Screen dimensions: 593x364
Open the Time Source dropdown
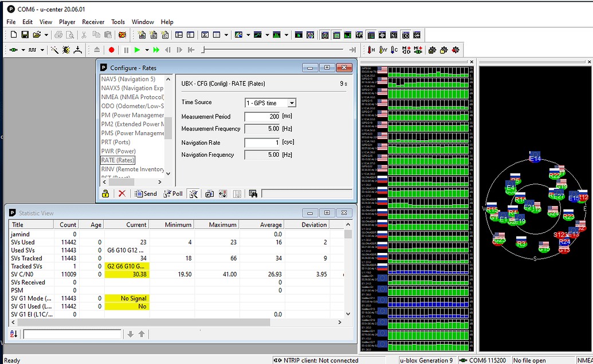coord(292,103)
